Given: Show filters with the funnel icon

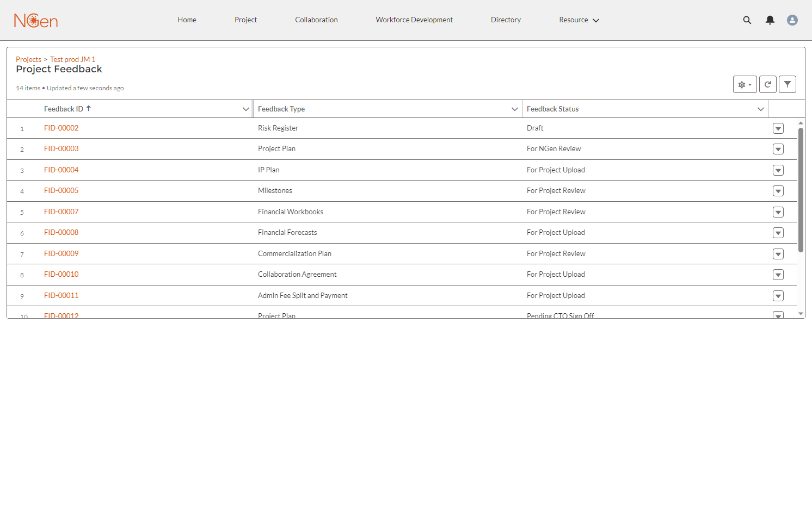Looking at the screenshot, I should [x=788, y=84].
